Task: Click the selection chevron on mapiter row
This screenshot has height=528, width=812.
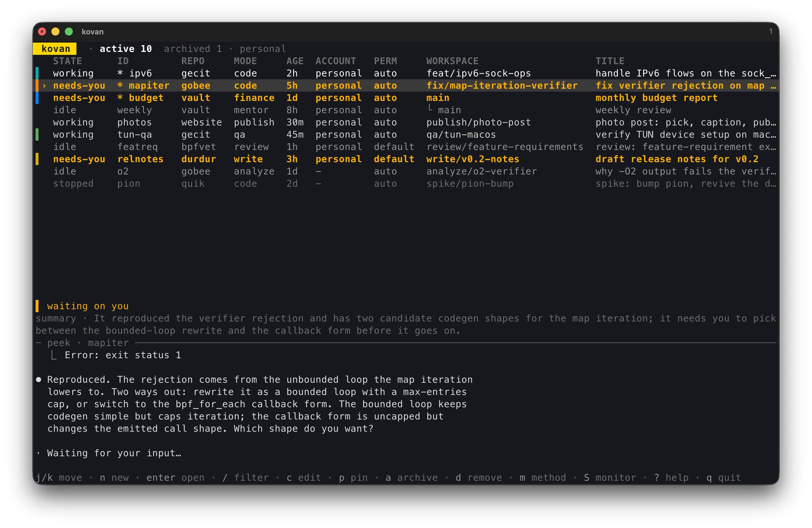Action: (x=44, y=86)
